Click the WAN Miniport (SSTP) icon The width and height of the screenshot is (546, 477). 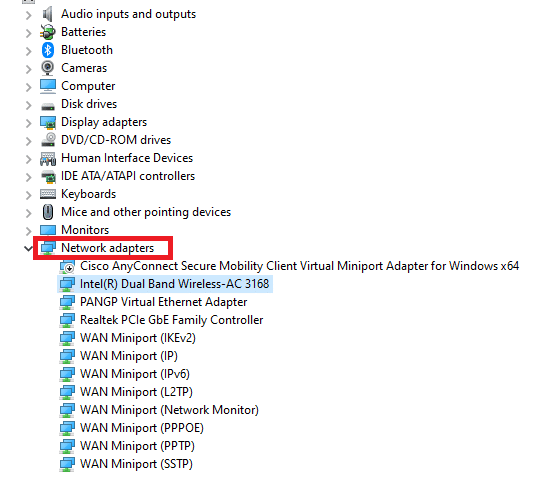pos(67,464)
